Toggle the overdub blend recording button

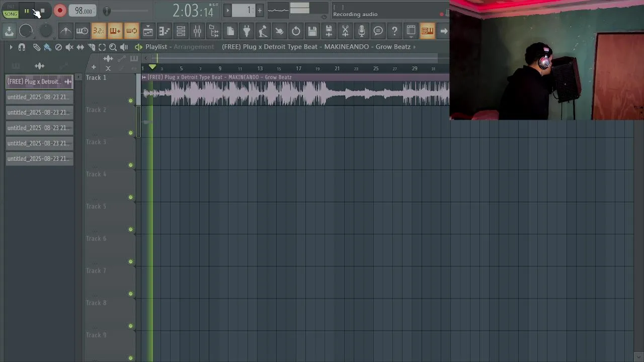tap(115, 31)
